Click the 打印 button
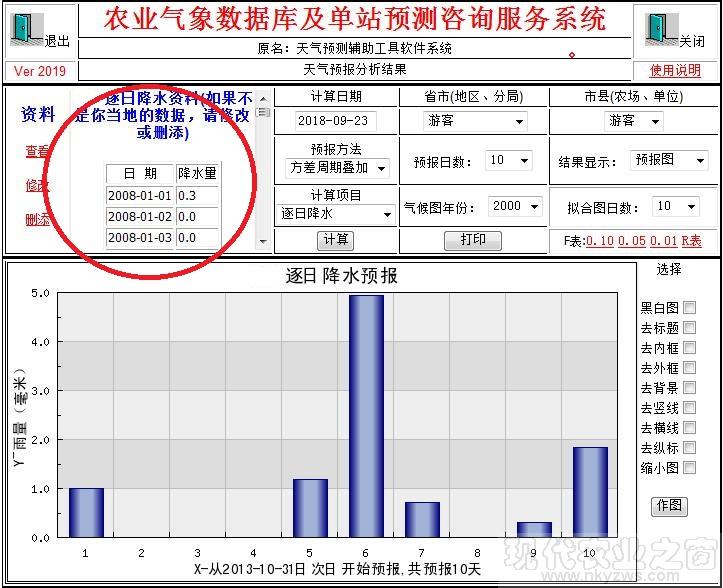Image resolution: width=723 pixels, height=588 pixels. click(x=473, y=240)
